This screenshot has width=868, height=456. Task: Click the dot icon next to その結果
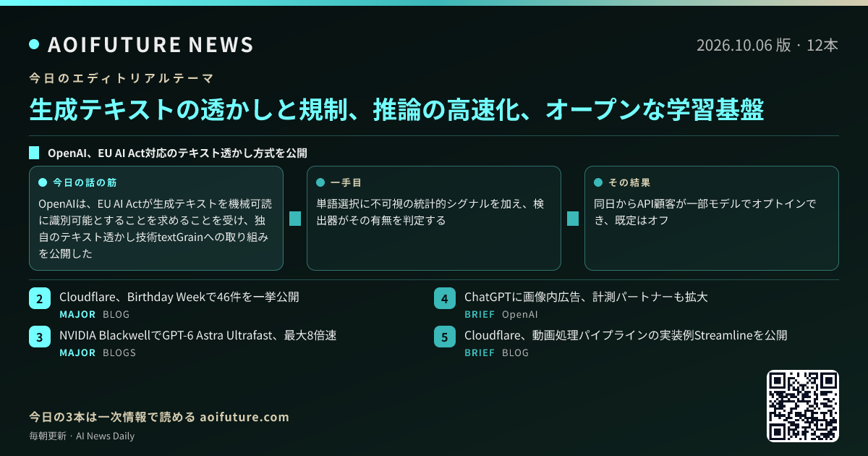[x=598, y=182]
